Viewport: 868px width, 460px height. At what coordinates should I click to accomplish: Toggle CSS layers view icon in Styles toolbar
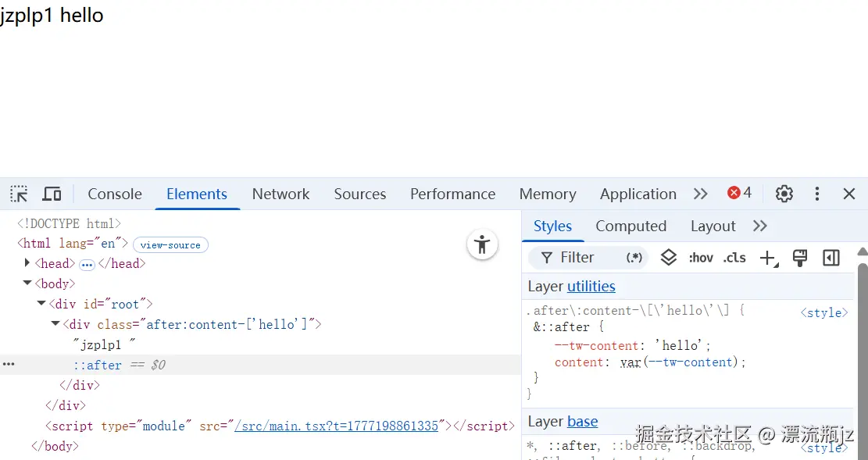pyautogui.click(x=668, y=258)
